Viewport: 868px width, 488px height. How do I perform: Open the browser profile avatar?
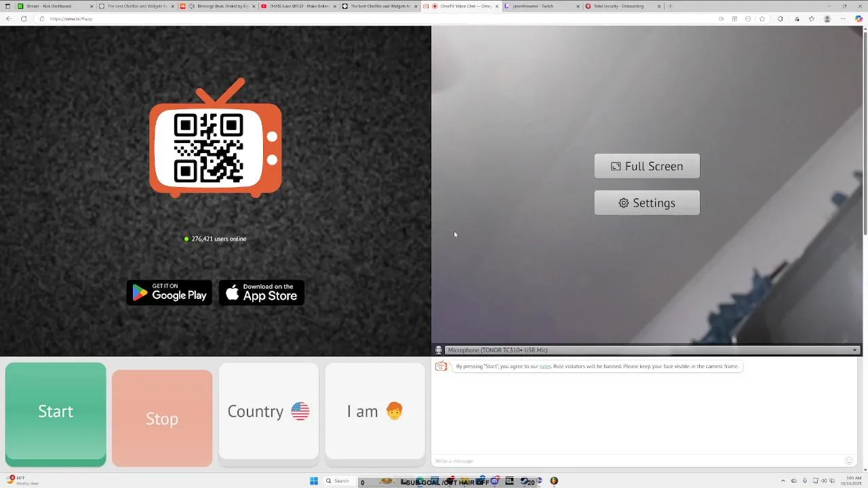coord(827,18)
